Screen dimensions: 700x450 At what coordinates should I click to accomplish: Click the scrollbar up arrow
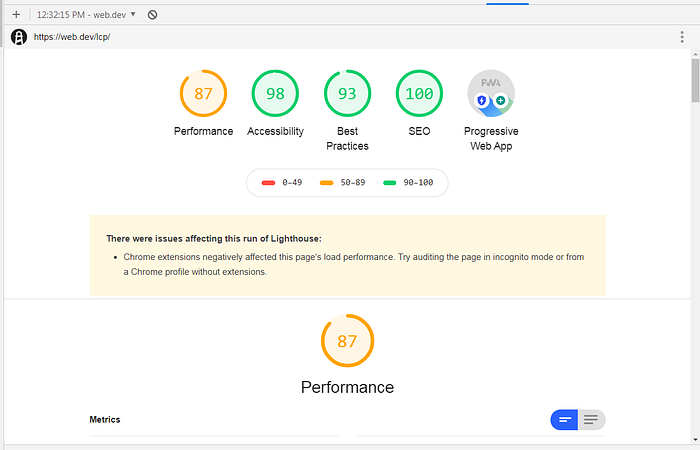(695, 54)
